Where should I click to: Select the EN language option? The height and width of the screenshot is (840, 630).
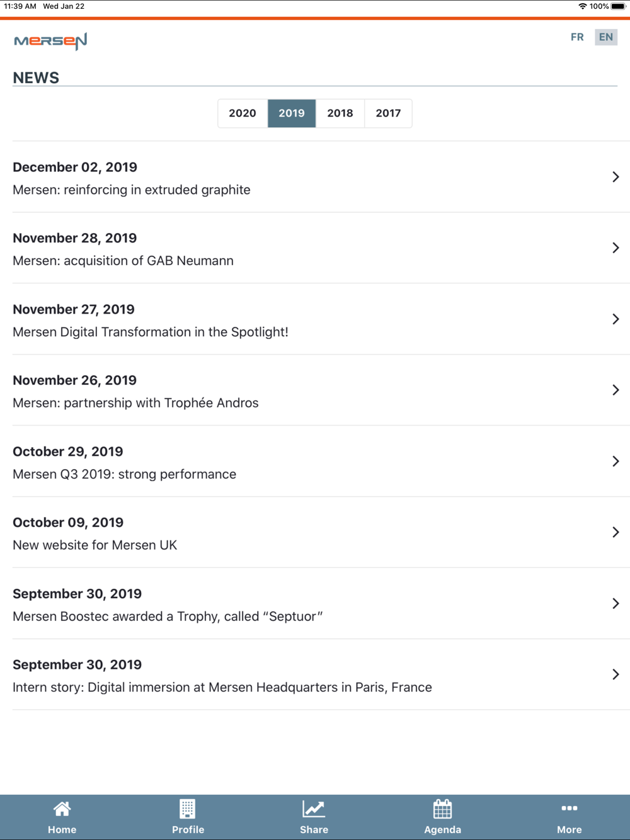tap(606, 37)
